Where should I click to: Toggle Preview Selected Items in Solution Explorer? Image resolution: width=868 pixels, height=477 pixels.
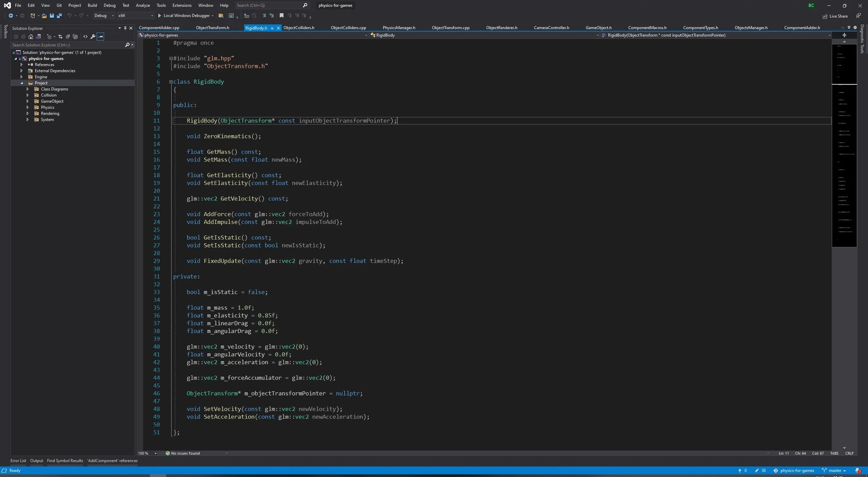tap(100, 36)
